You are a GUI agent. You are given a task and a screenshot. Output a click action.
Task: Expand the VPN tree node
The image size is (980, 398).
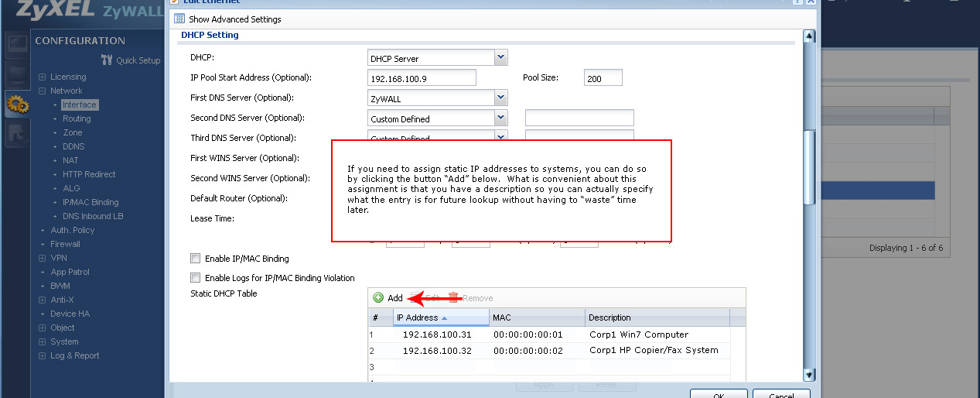[x=43, y=258]
